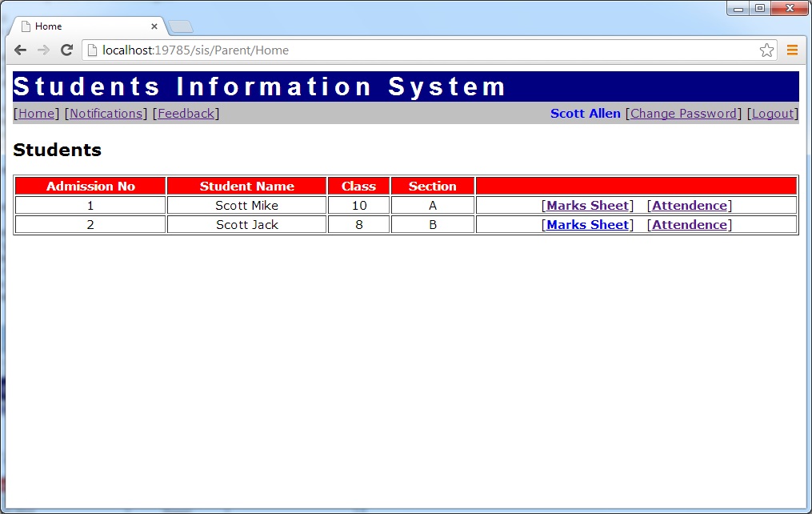This screenshot has width=812, height=514.
Task: Click section B cell
Action: coord(433,225)
